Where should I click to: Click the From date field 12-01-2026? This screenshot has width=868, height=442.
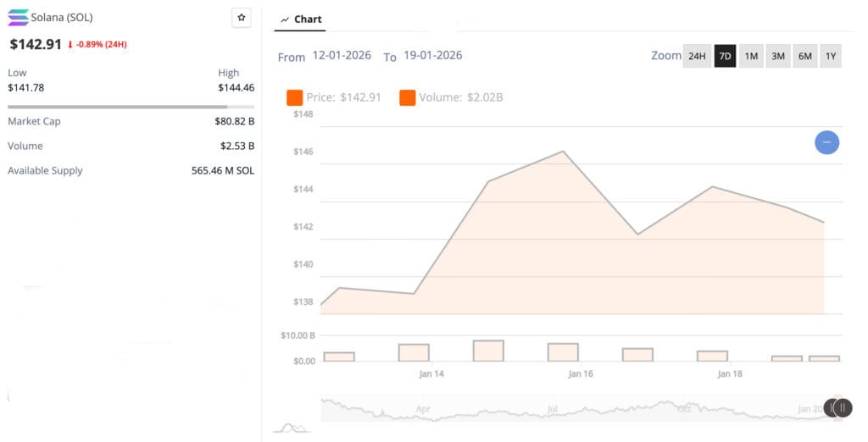tap(342, 56)
